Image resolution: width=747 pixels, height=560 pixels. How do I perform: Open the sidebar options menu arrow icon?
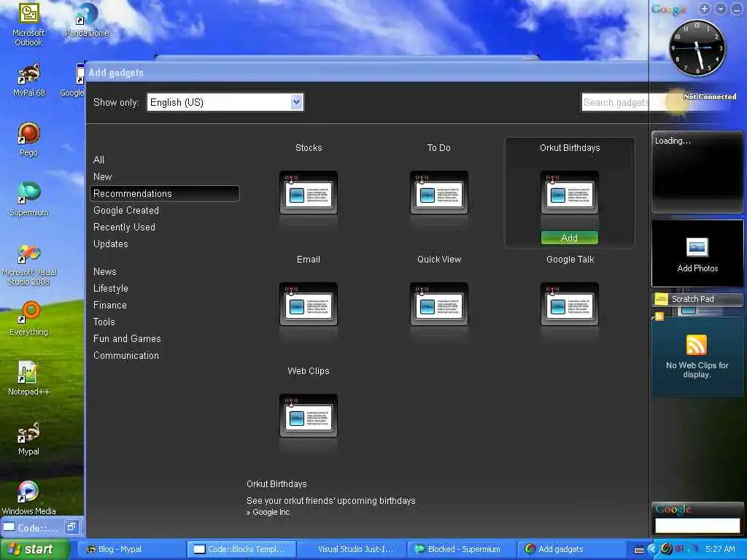[x=720, y=9]
